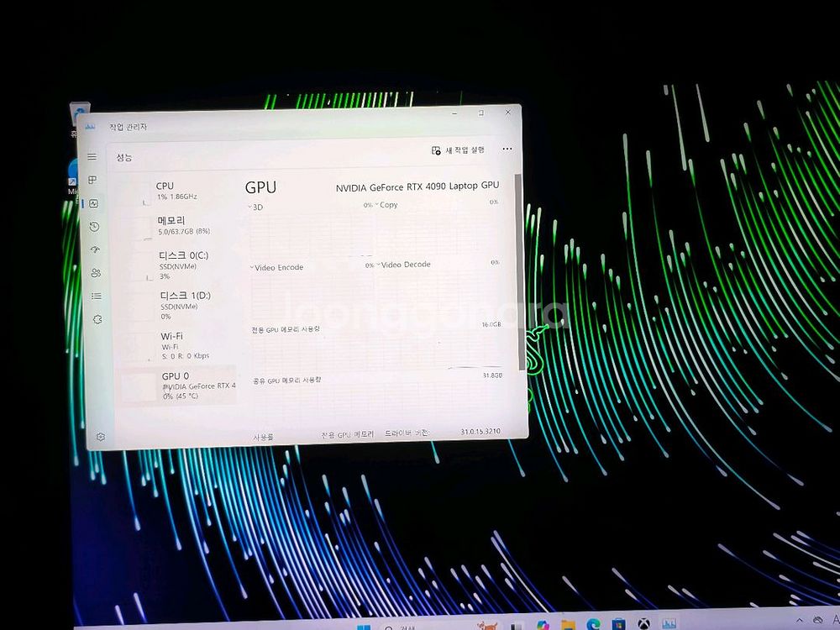840x630 pixels.
Task: Expand the Copy graph dropdown
Action: pos(377,205)
